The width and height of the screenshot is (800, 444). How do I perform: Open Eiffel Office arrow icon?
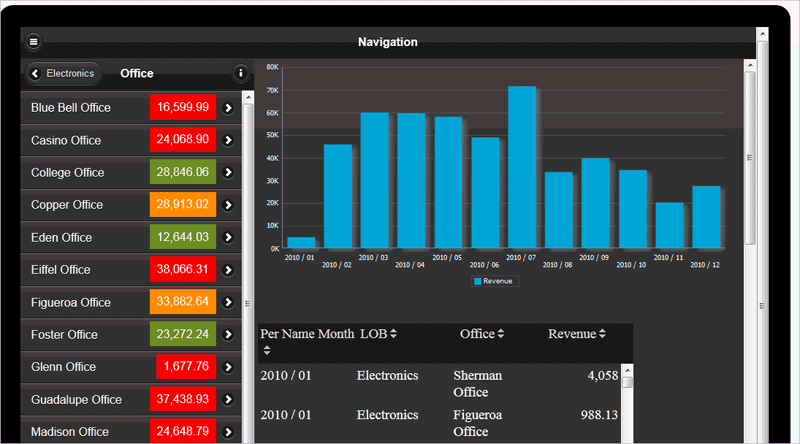tap(228, 270)
